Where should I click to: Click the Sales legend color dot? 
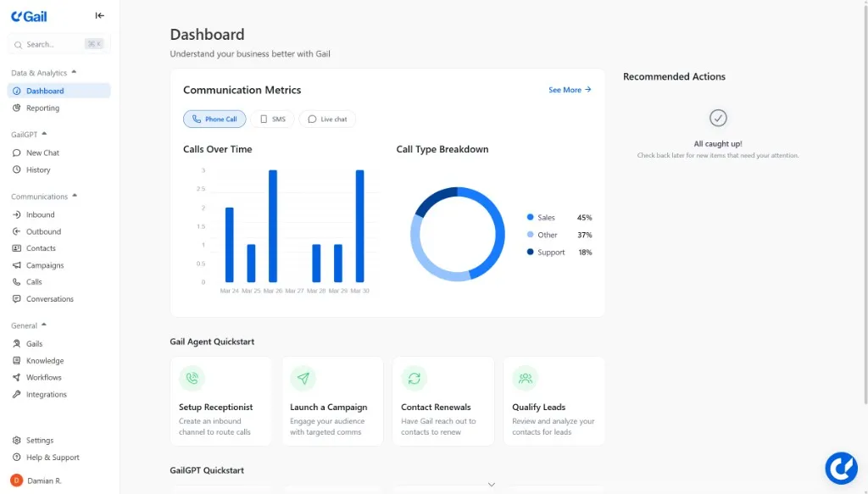[531, 218]
